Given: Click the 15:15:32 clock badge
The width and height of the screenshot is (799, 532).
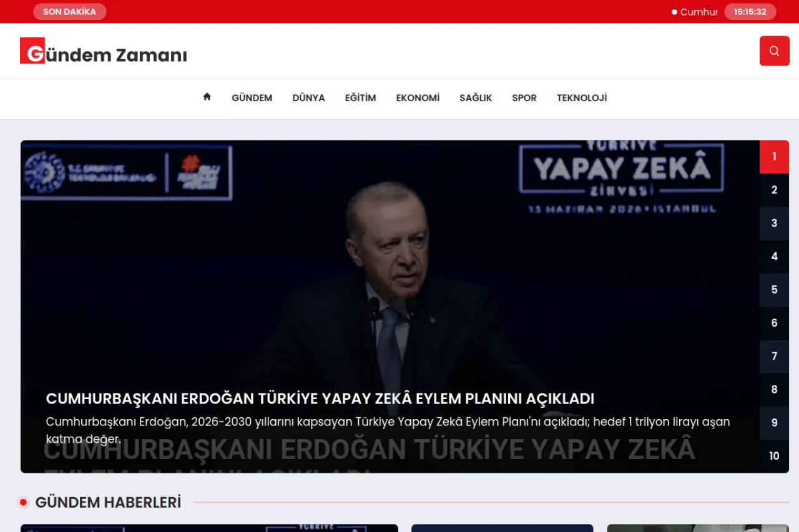Looking at the screenshot, I should click(x=750, y=12).
